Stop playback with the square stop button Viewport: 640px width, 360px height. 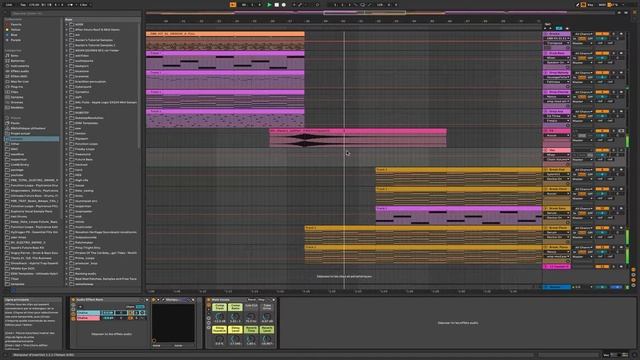[x=276, y=4]
